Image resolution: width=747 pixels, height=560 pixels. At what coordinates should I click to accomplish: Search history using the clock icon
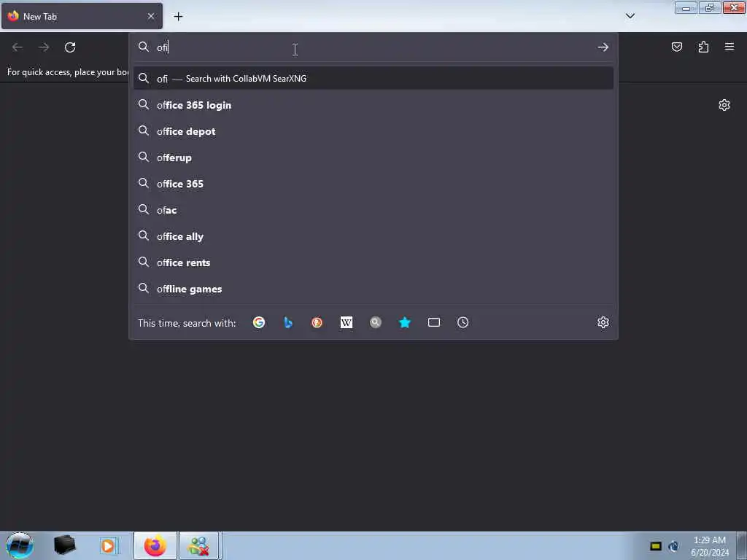462,322
